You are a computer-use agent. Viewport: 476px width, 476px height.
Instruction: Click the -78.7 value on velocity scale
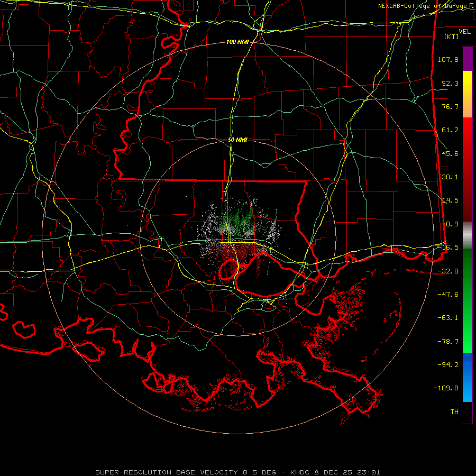[x=448, y=342]
